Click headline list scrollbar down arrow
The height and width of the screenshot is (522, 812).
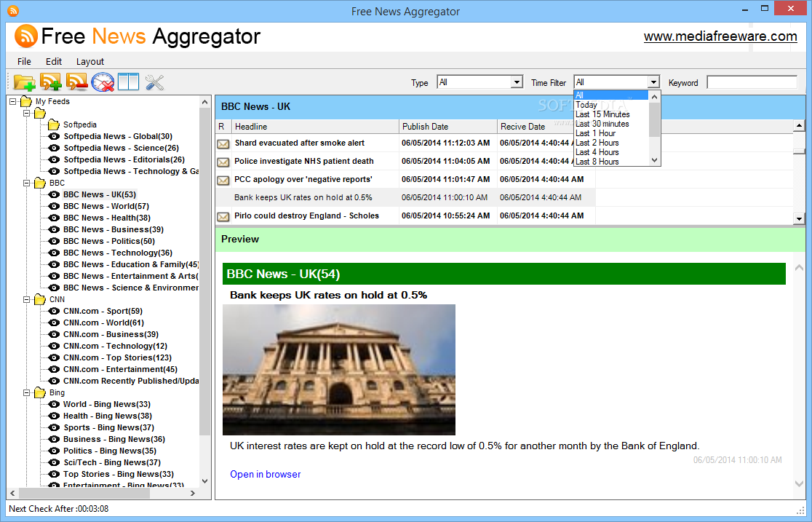click(799, 218)
